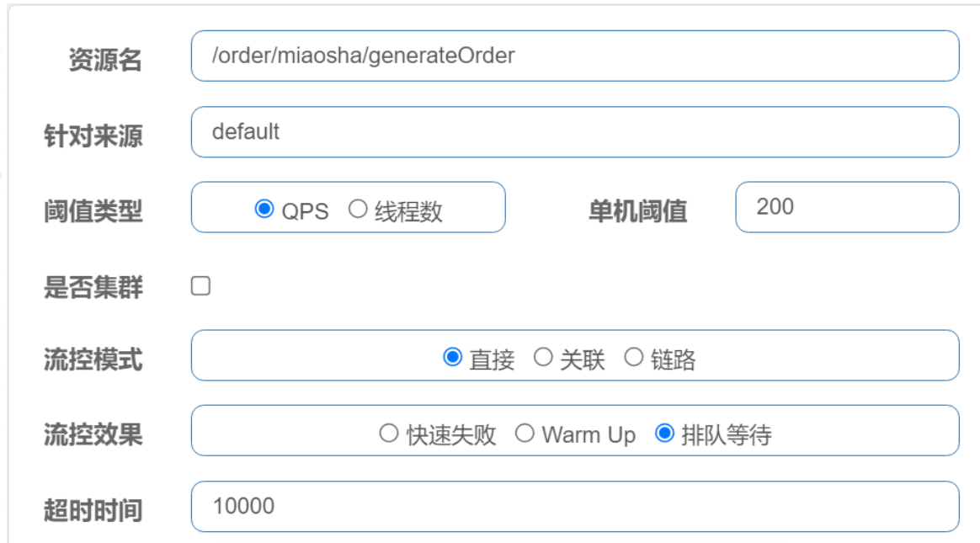
Task: Select the 关联 flow control mode
Action: pyautogui.click(x=543, y=358)
